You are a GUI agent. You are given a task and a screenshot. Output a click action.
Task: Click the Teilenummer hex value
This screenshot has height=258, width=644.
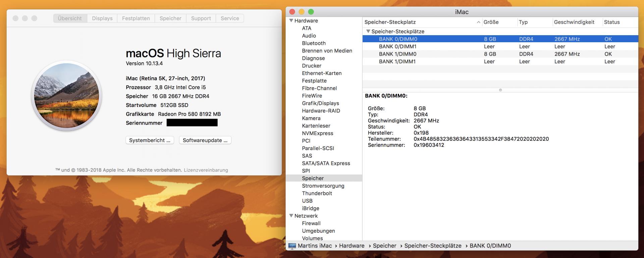(x=481, y=139)
